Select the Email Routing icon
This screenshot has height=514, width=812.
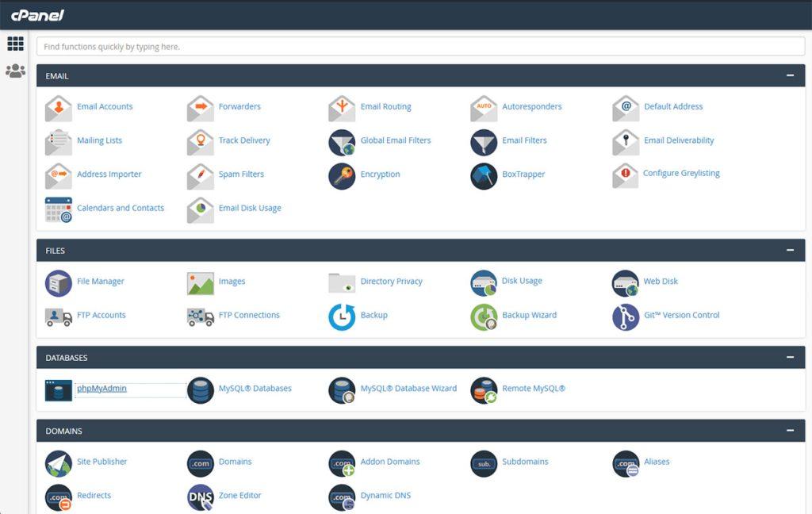(x=342, y=108)
